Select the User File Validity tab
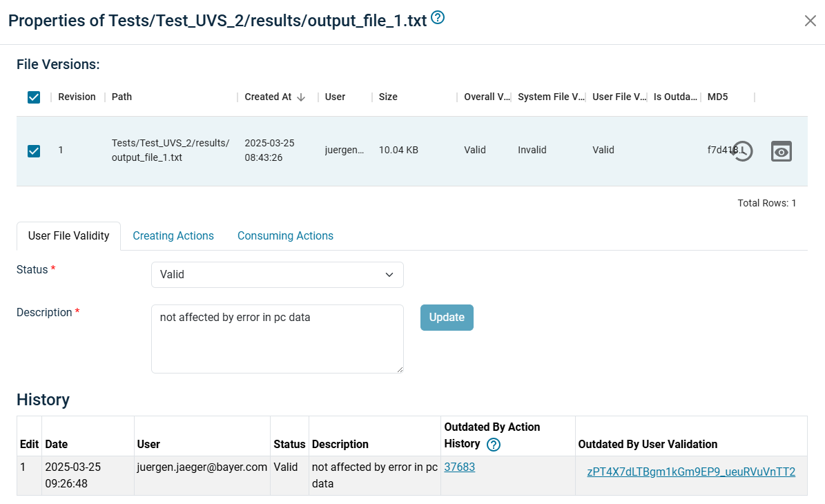Screen dimensions: 825x504 68,236
